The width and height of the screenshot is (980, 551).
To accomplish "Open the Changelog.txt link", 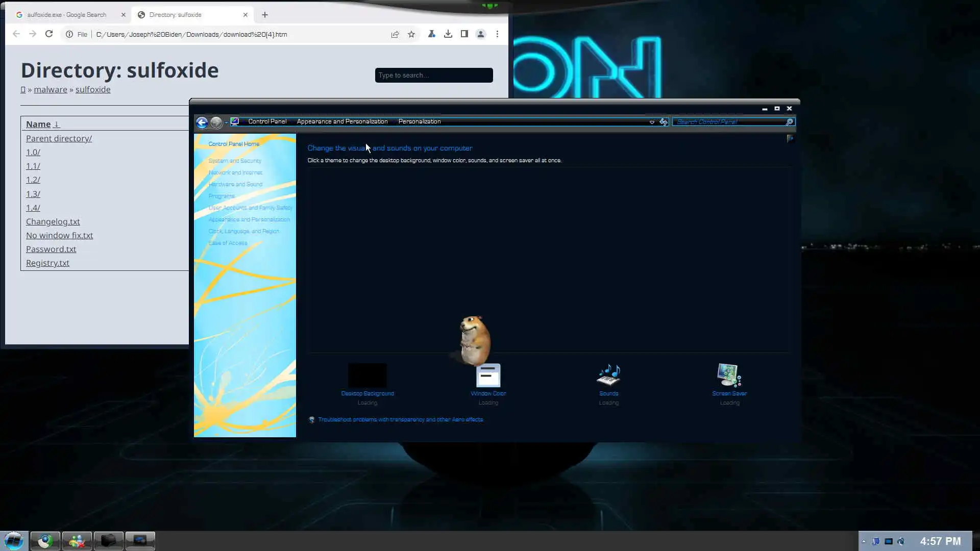I will coord(53,221).
